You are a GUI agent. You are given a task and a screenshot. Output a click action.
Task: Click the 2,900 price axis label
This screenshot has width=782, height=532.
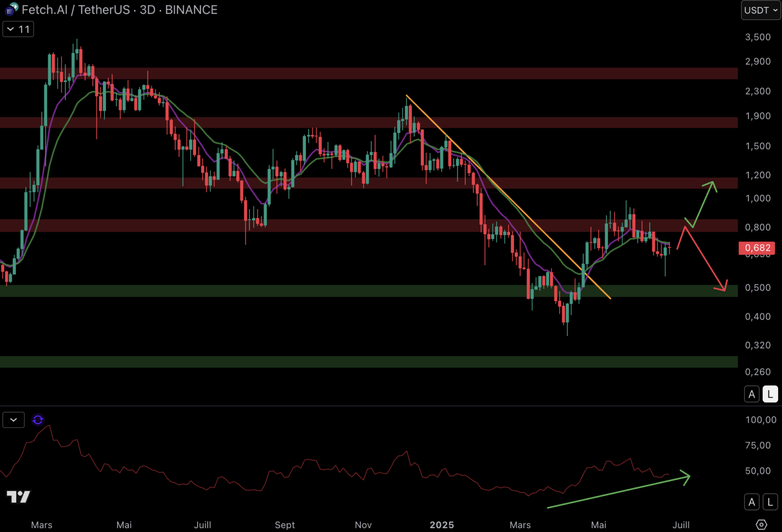(x=758, y=61)
